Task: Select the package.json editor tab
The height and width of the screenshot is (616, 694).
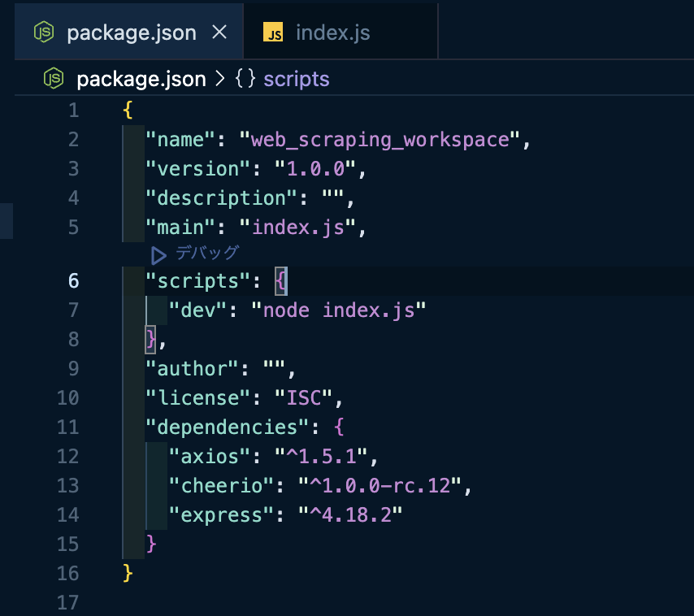Action: pos(128,32)
